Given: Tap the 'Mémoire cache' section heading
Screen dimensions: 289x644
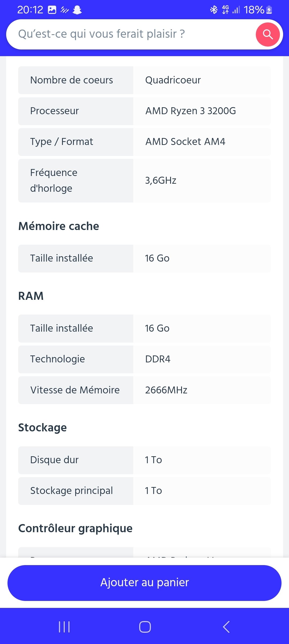Looking at the screenshot, I should (x=59, y=226).
